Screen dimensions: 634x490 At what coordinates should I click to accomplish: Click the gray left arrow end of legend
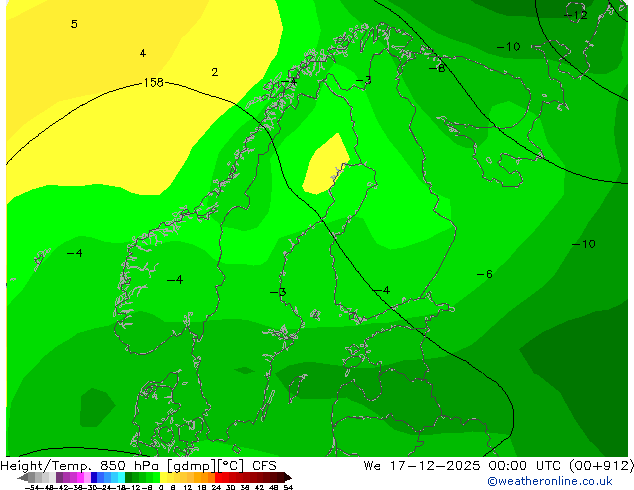23,477
